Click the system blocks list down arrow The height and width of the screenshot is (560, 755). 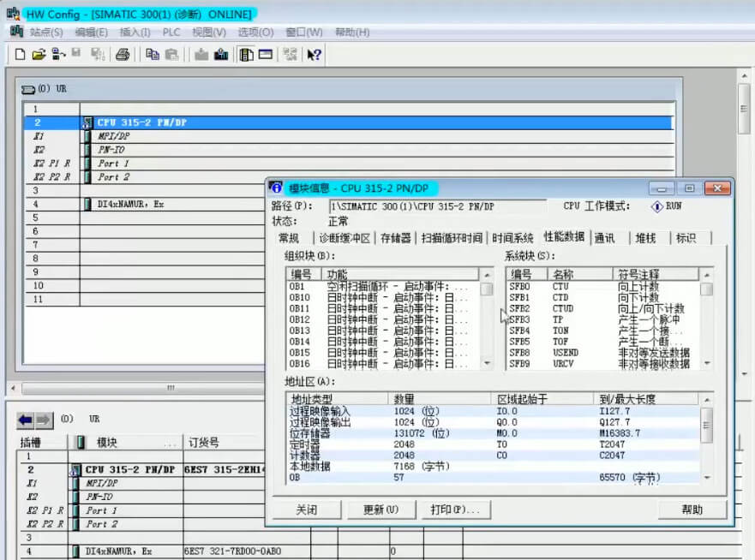coord(707,363)
